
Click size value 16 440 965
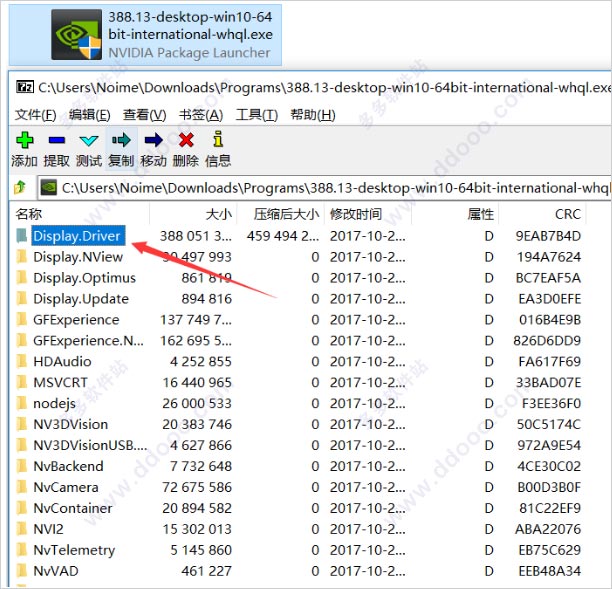(197, 383)
